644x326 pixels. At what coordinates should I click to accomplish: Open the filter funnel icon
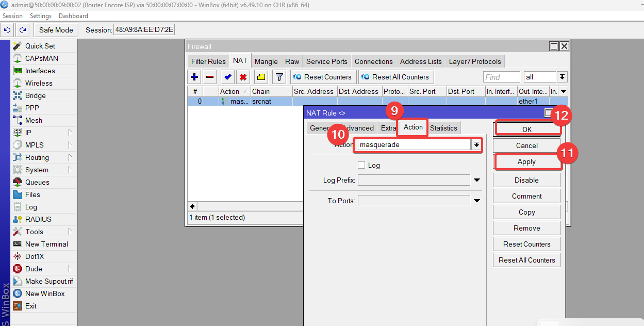(279, 77)
